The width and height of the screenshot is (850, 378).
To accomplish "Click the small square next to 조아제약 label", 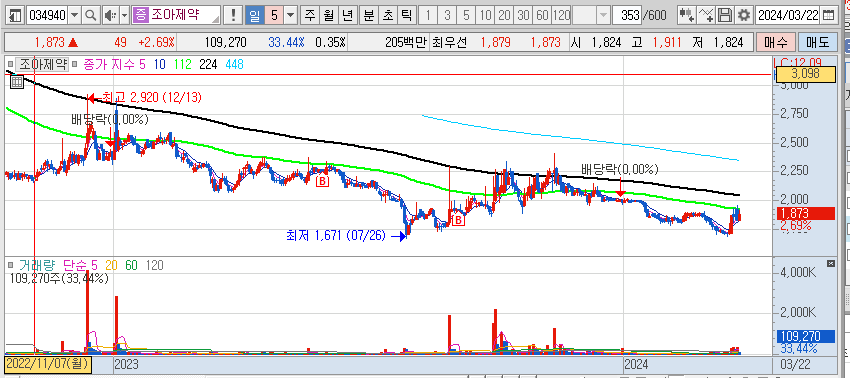I will point(10,65).
